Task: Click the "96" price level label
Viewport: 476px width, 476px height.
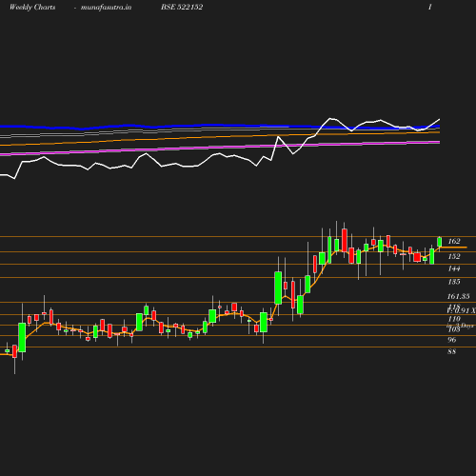Action: 452,340
